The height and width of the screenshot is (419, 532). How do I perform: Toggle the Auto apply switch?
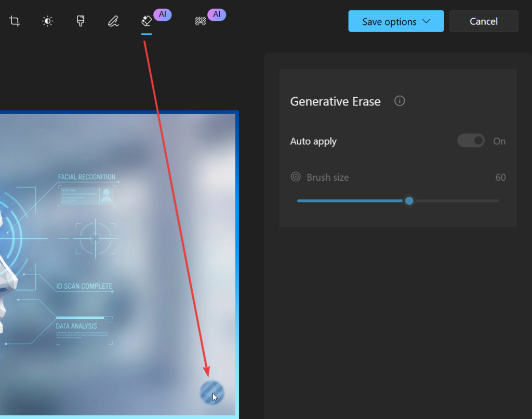471,141
